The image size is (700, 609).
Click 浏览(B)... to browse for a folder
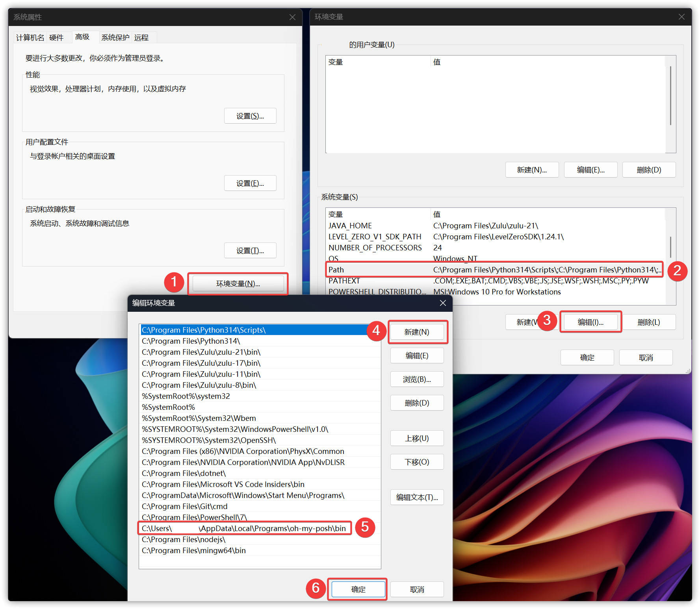coord(417,379)
